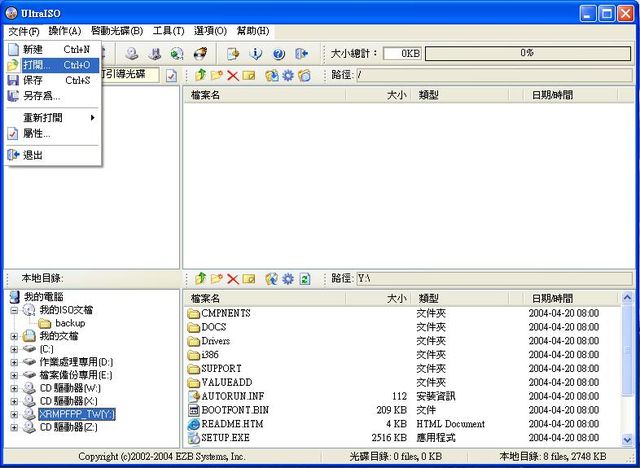The width and height of the screenshot is (640, 468).
Task: Click the compress ISO icon in toolbar
Action: click(155, 53)
